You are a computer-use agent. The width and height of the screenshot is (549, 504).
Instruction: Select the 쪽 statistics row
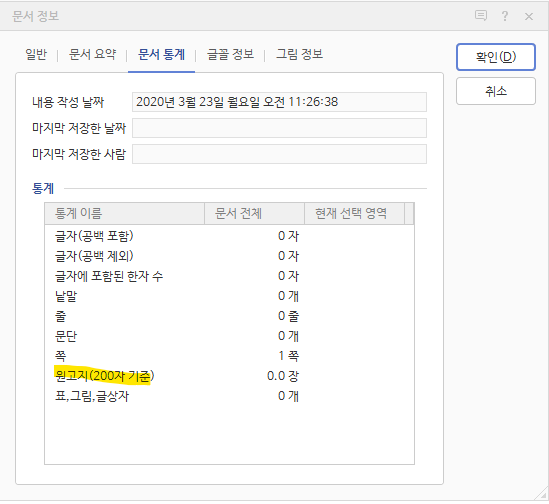[x=229, y=356]
